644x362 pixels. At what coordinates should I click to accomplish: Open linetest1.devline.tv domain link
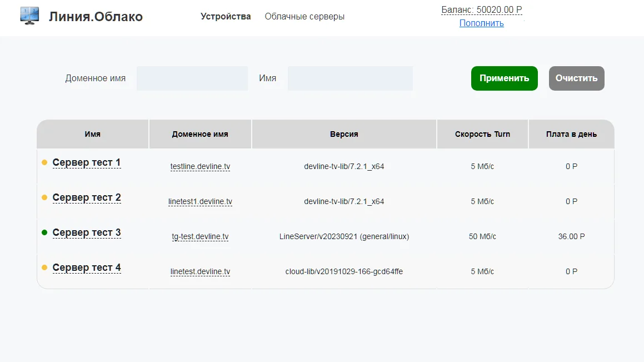(200, 201)
